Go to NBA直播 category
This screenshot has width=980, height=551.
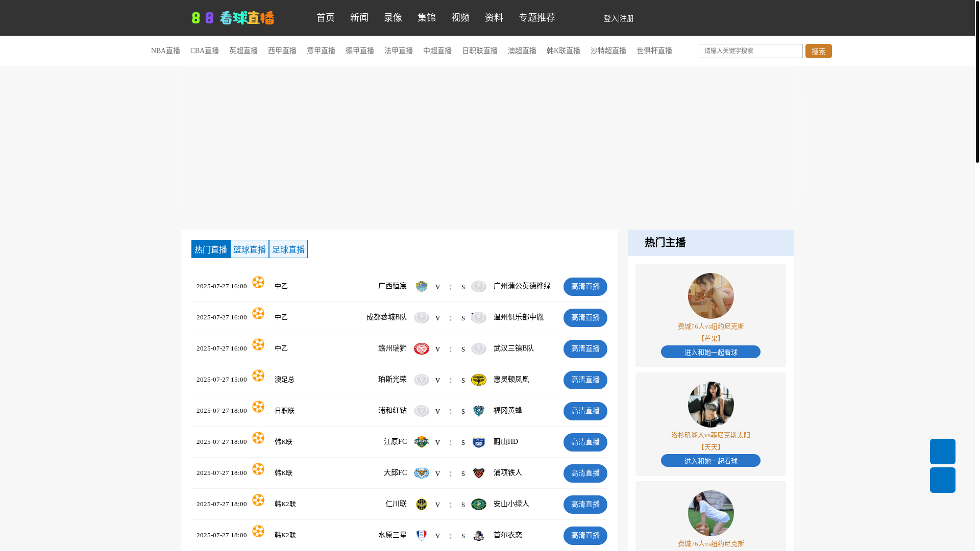coord(166,51)
